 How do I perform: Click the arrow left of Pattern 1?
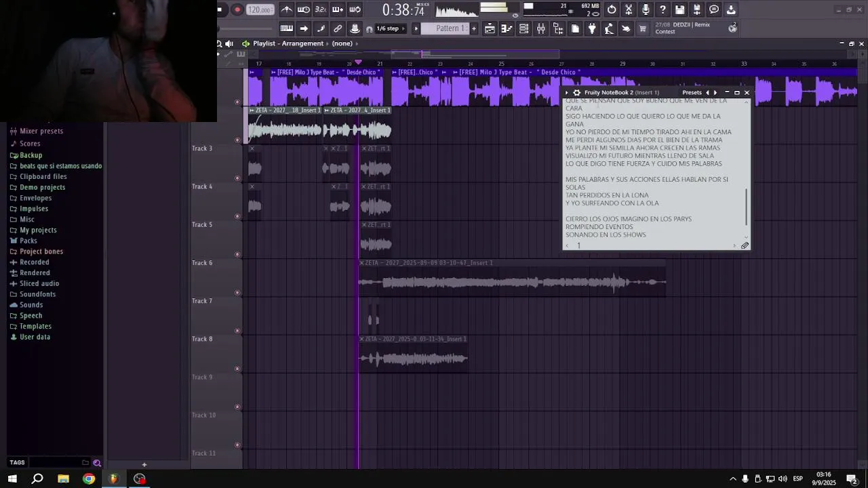pyautogui.click(x=416, y=28)
